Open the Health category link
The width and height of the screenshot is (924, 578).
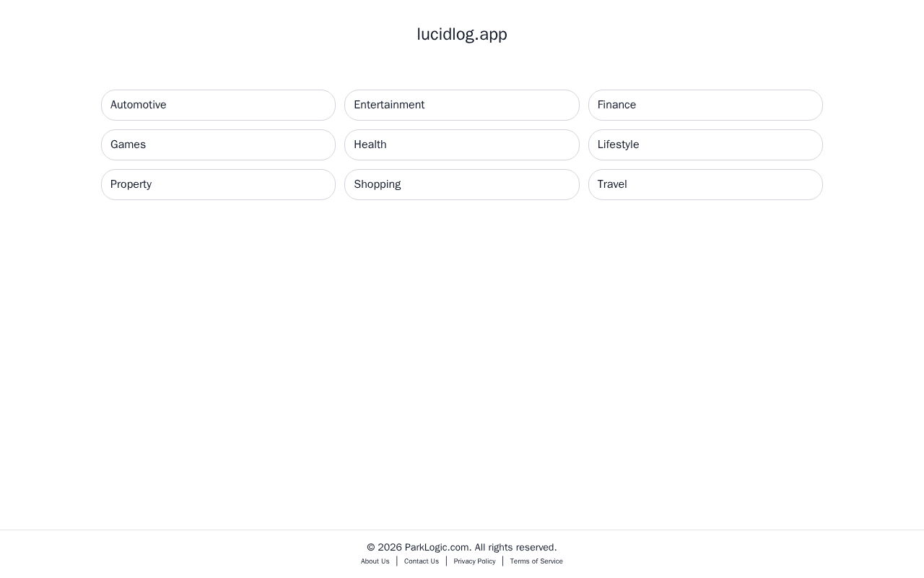click(461, 144)
